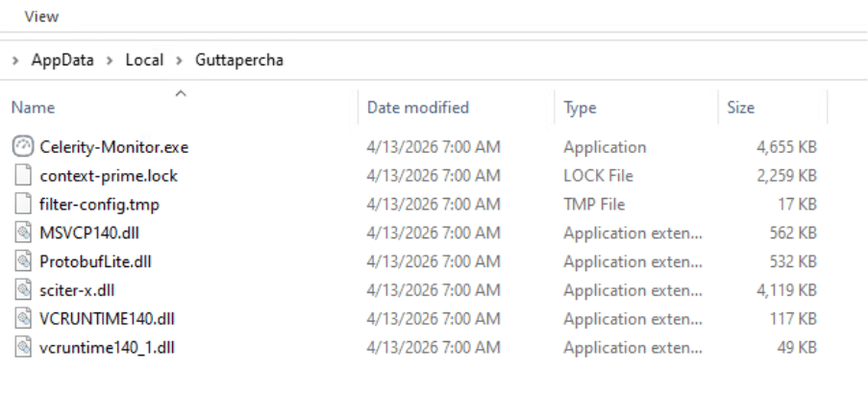This screenshot has height=395, width=868.
Task: Toggle sort direction arrow above Name
Action: coord(181,93)
